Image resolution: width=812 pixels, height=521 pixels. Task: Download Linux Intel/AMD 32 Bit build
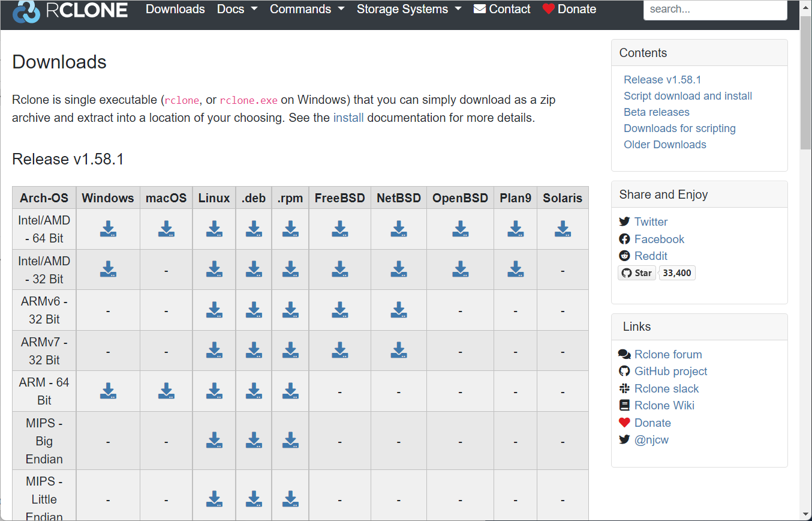pyautogui.click(x=214, y=269)
